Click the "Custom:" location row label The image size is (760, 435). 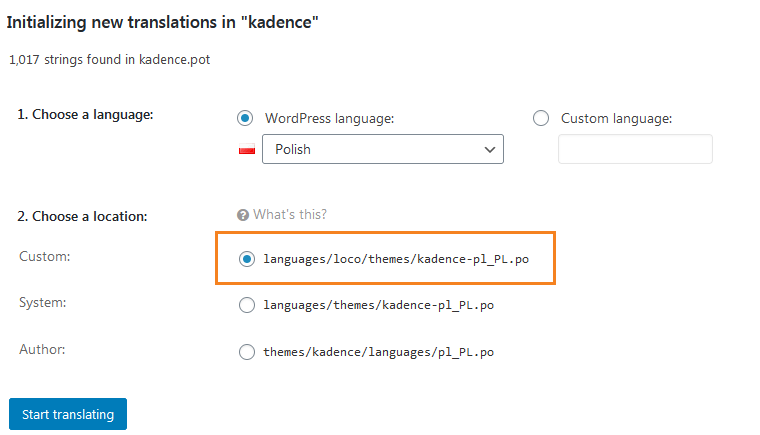pyautogui.click(x=43, y=258)
